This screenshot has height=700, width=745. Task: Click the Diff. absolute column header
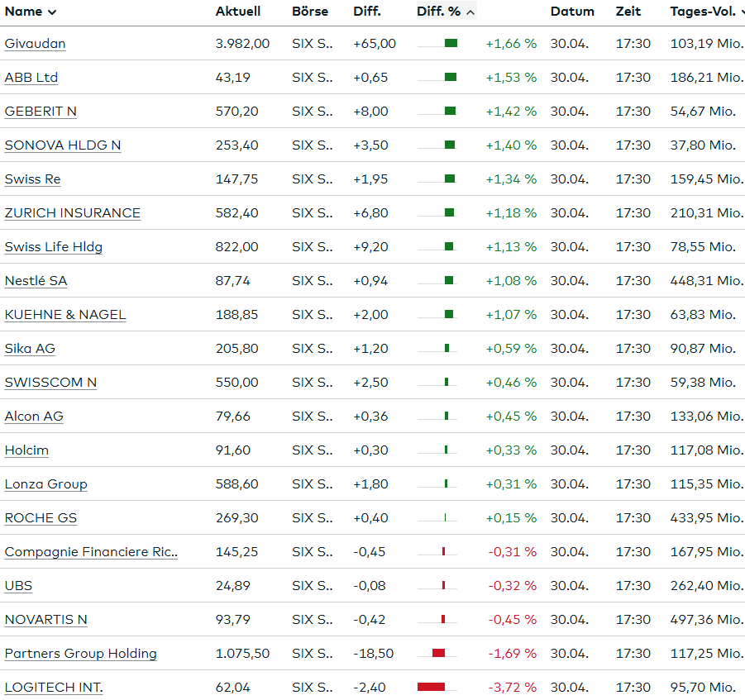click(x=367, y=12)
